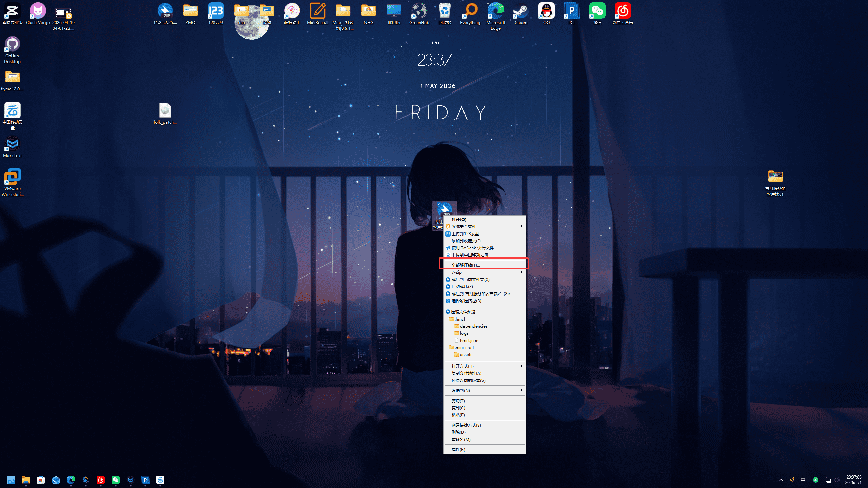The image size is (868, 488).
Task: Select the flyme12.0 folder icon
Action: pyautogui.click(x=13, y=81)
